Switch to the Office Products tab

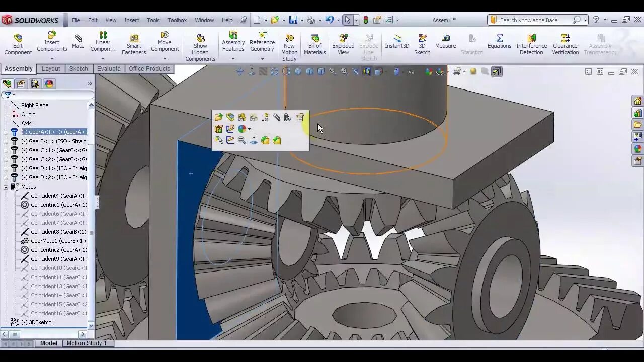[x=149, y=69]
